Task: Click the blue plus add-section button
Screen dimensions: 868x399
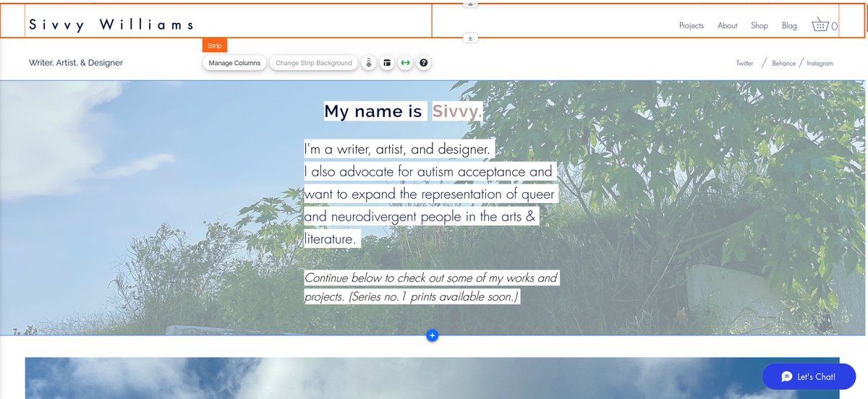Action: tap(432, 335)
